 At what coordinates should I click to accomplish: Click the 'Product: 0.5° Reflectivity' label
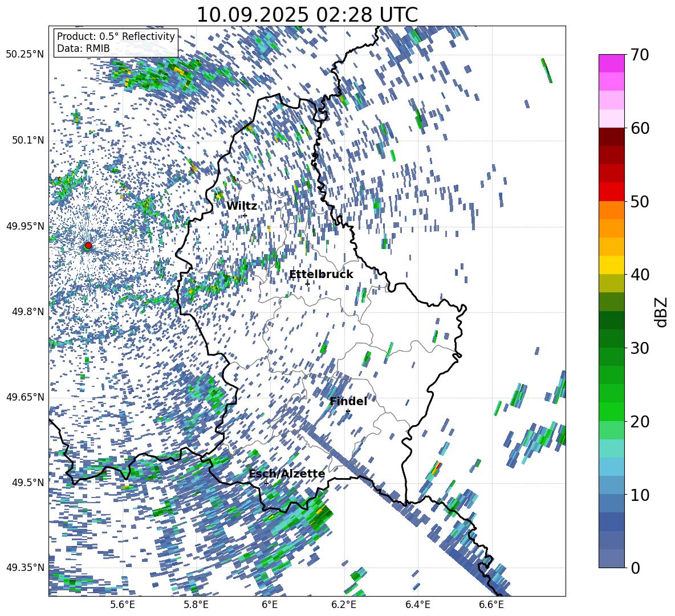(x=116, y=36)
